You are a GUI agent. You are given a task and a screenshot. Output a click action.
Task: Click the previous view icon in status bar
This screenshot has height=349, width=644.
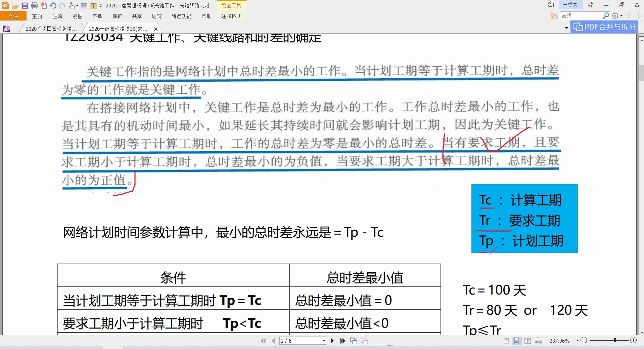tap(354, 341)
